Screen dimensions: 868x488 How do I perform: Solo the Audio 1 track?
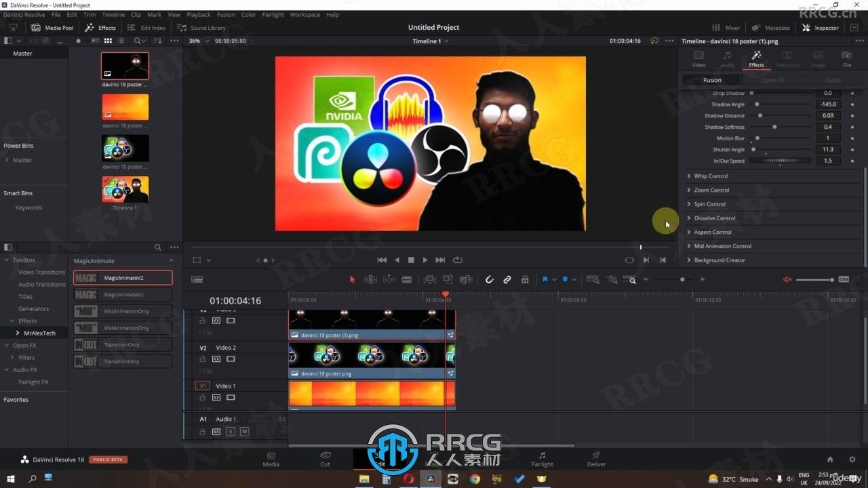(231, 432)
